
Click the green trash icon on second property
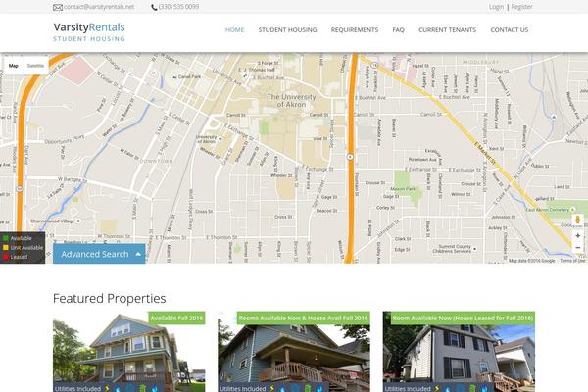308,389
